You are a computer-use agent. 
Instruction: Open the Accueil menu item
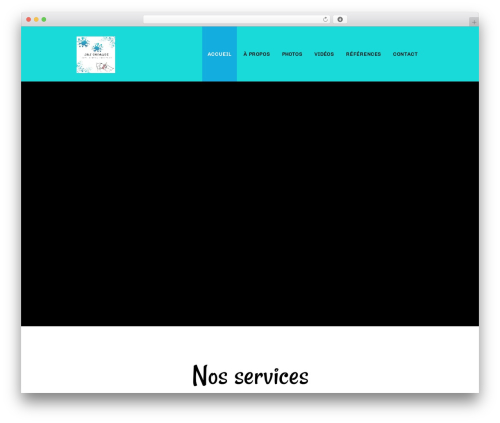[219, 54]
